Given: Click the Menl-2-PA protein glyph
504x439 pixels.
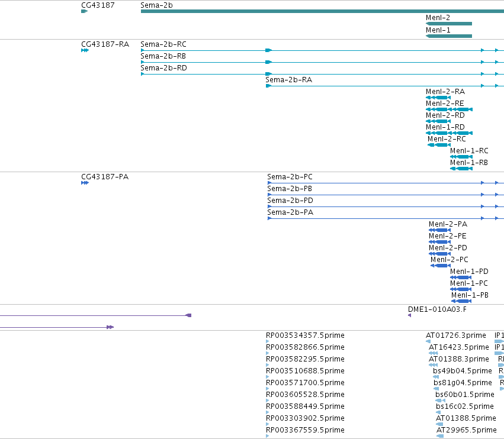Looking at the screenshot, I should [x=439, y=230].
